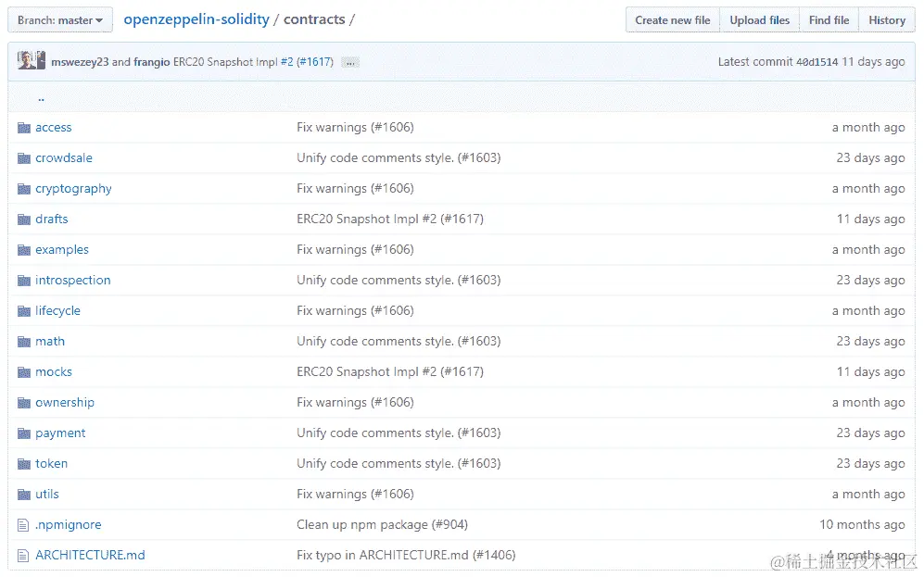Click the lifecycle folder icon
924x577 pixels.
click(23, 311)
